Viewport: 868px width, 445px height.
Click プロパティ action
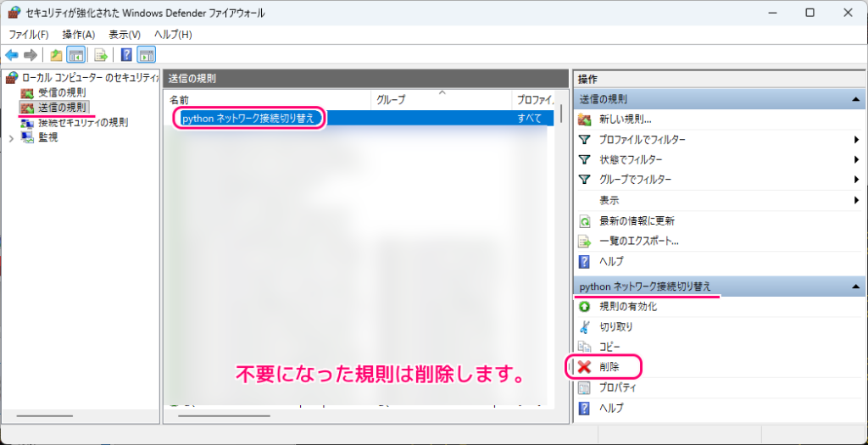coord(617,388)
